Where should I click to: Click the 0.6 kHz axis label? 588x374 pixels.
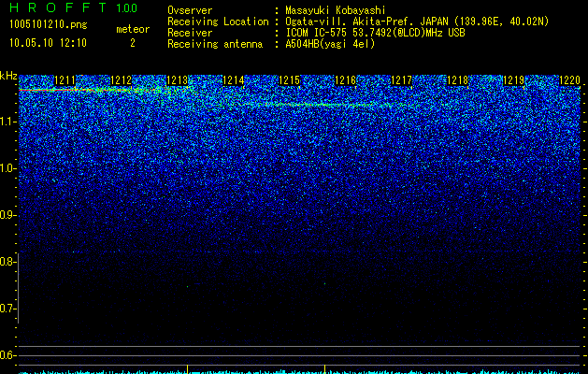(x=7, y=355)
